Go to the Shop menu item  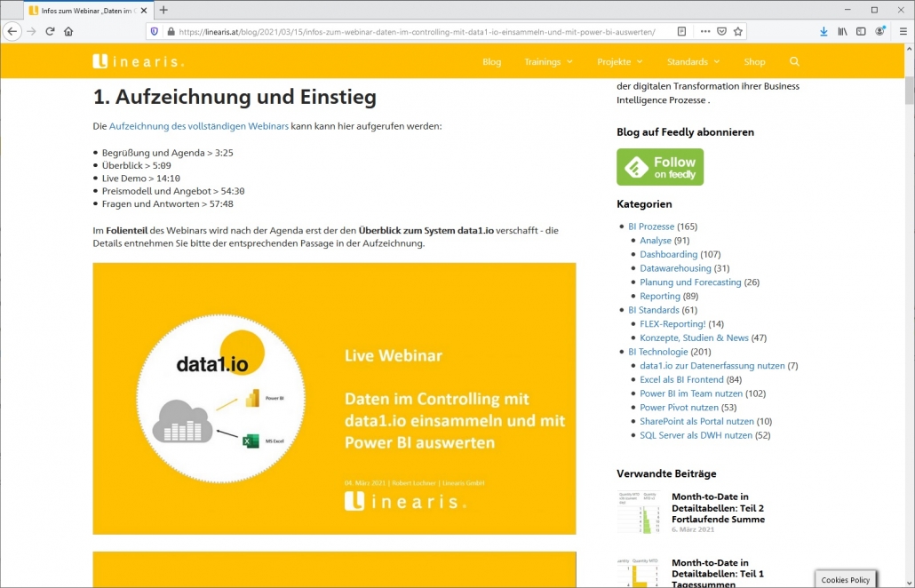754,62
